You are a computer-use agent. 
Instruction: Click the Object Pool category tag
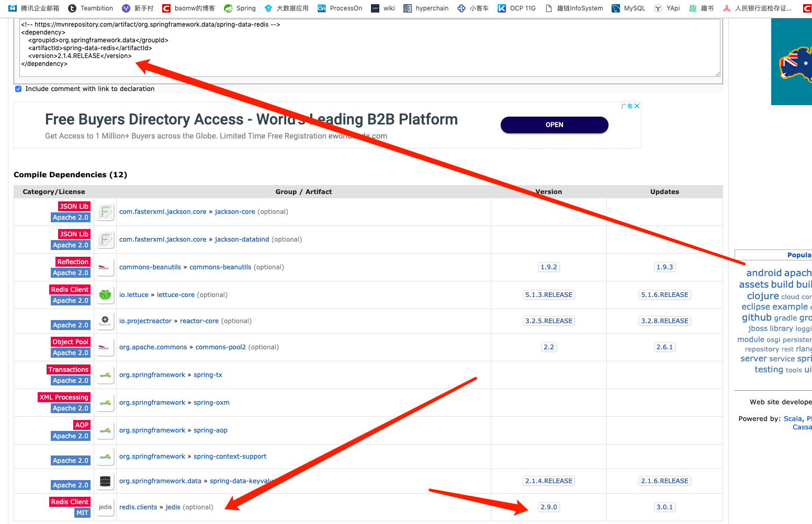click(71, 342)
